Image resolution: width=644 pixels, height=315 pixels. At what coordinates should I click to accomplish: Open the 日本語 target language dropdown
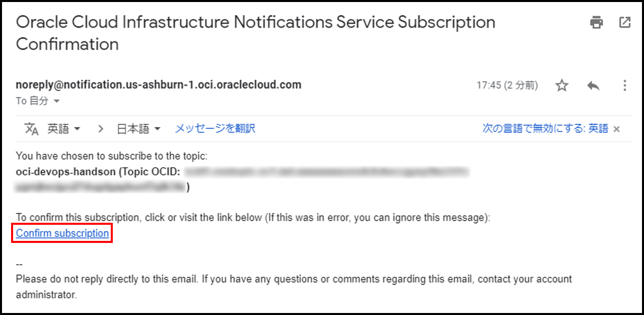pyautogui.click(x=138, y=129)
